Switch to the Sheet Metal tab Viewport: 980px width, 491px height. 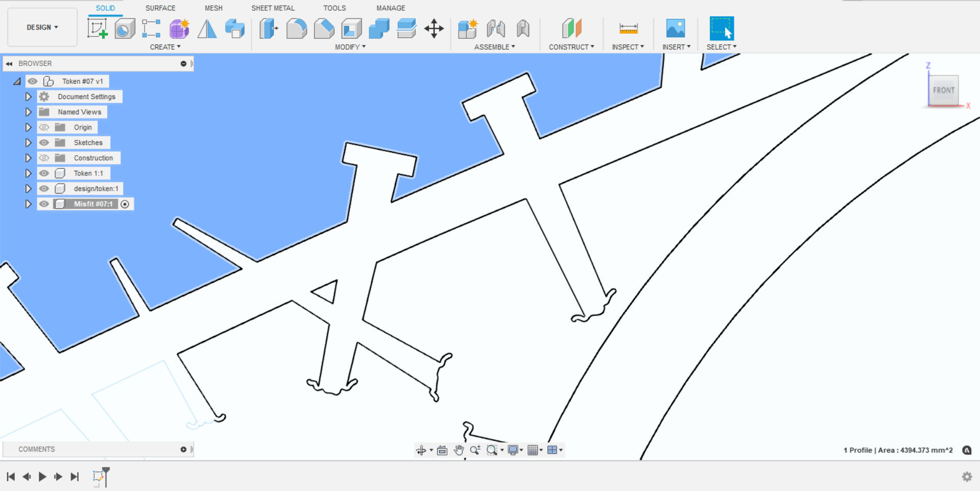pyautogui.click(x=273, y=8)
